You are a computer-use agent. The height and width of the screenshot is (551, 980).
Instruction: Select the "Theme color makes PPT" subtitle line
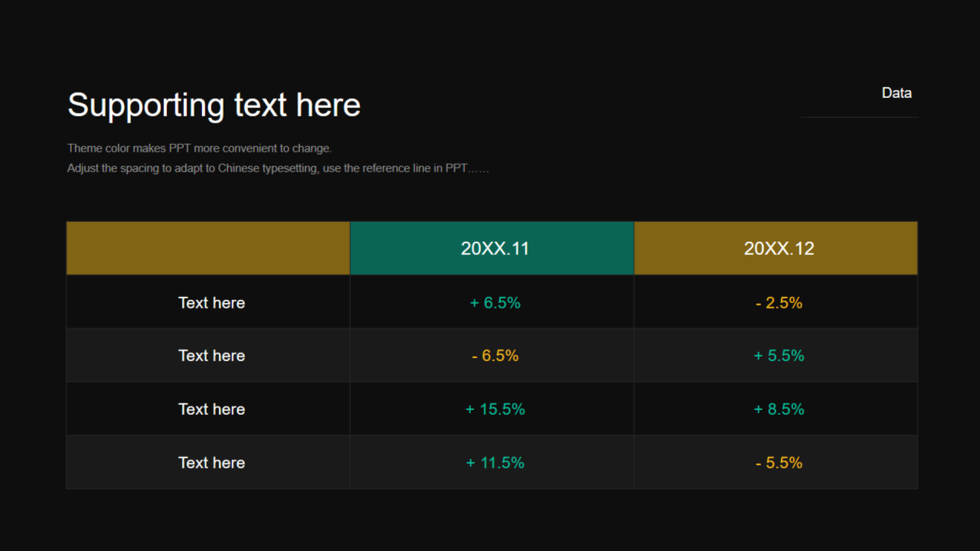[199, 148]
